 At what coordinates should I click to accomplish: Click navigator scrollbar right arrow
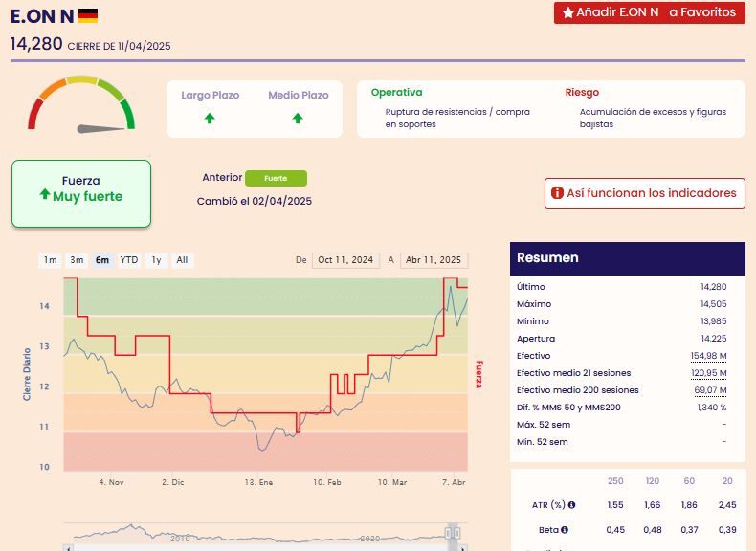click(x=463, y=548)
